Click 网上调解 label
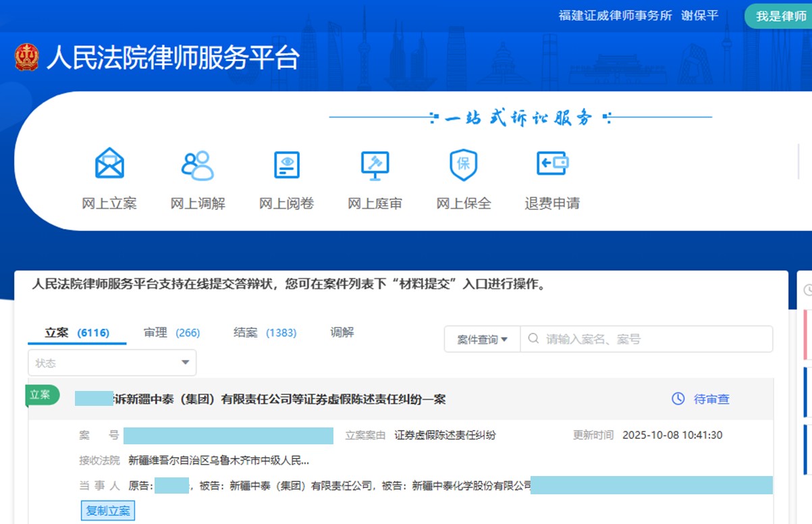Screen dimensions: 812x524 [198, 203]
